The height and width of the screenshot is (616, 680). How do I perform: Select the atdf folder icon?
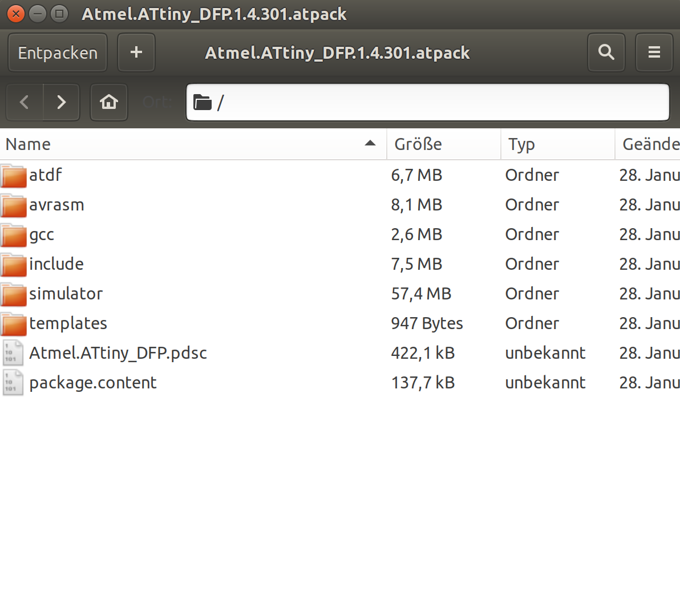(x=14, y=176)
